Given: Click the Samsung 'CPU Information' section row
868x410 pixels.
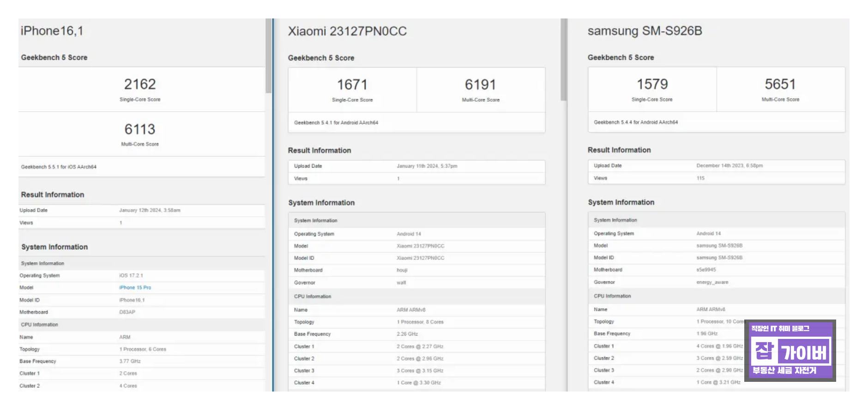Looking at the screenshot, I should point(716,296).
